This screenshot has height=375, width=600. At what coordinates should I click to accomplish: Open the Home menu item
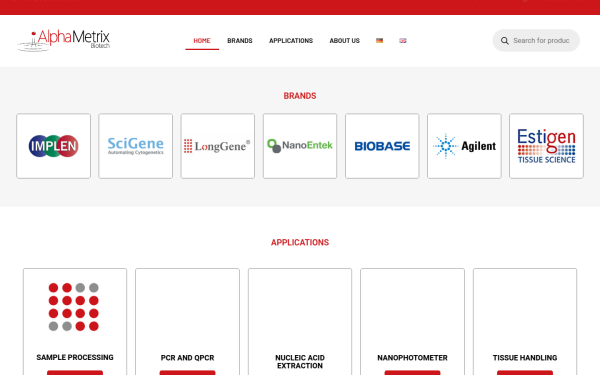click(x=202, y=41)
